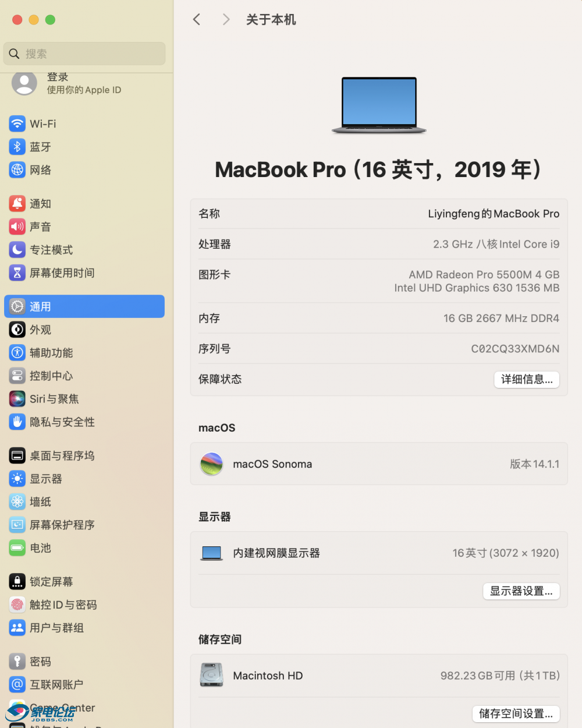The width and height of the screenshot is (582, 728).
Task: Open 外观 appearance icon
Action: (17, 330)
